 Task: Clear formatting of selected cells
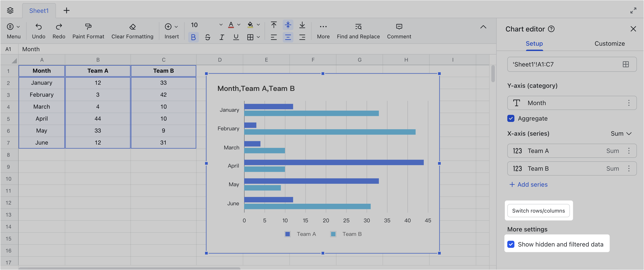132,30
